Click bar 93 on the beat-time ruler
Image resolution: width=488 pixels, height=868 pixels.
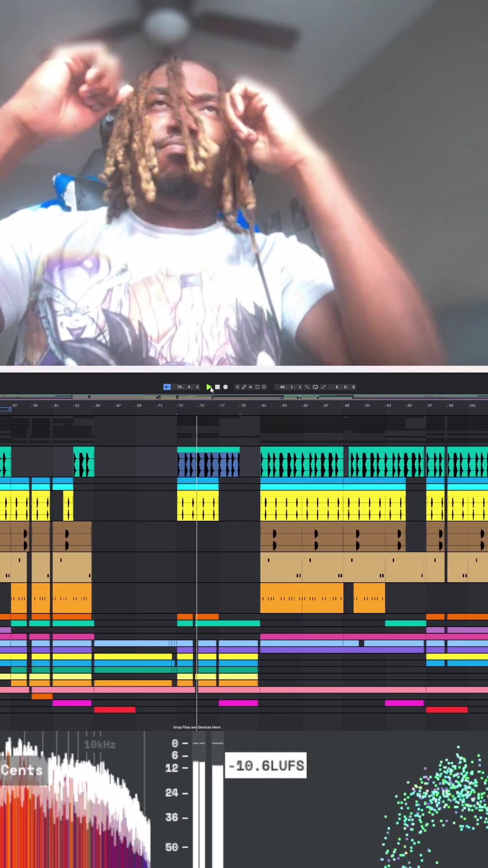388,406
